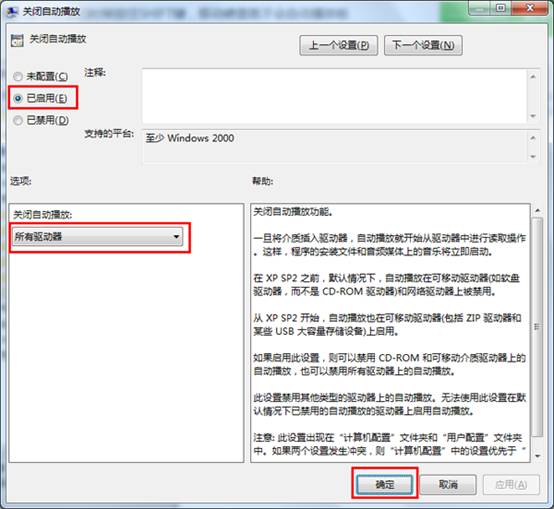
Task: Confirm with the 确定 button
Action: tap(384, 484)
